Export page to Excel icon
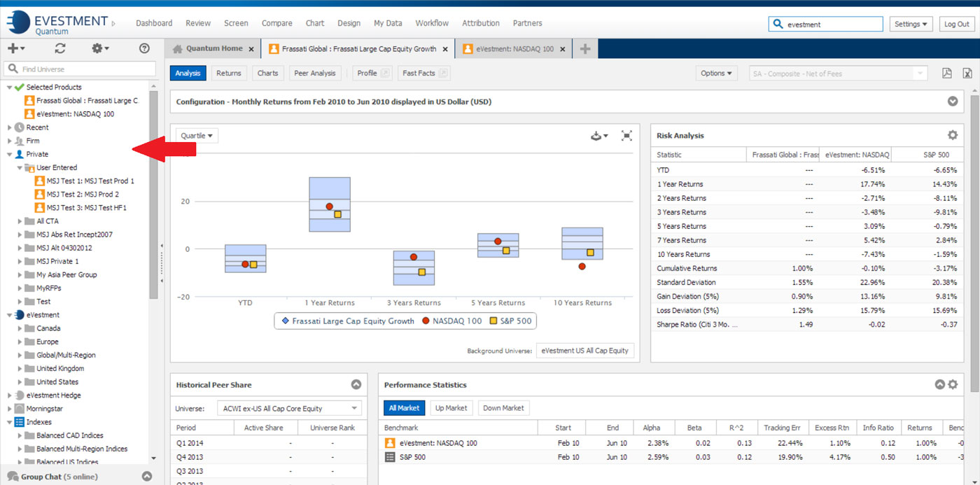 pos(967,73)
